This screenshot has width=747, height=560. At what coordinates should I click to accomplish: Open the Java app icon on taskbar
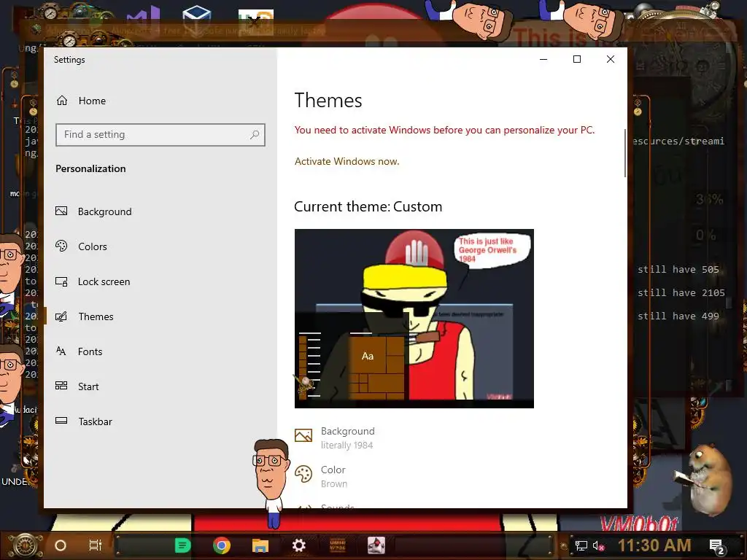coord(376,545)
